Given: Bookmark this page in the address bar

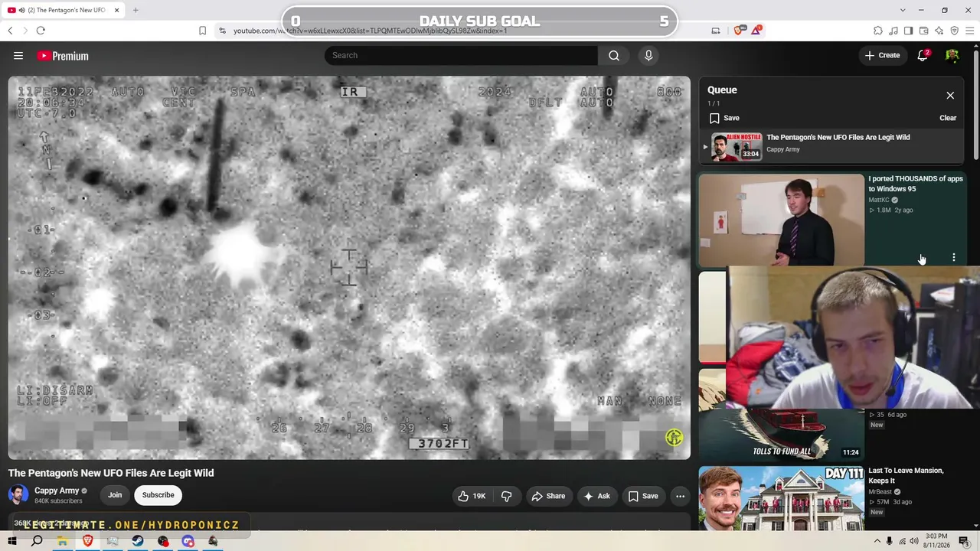Looking at the screenshot, I should [x=202, y=31].
